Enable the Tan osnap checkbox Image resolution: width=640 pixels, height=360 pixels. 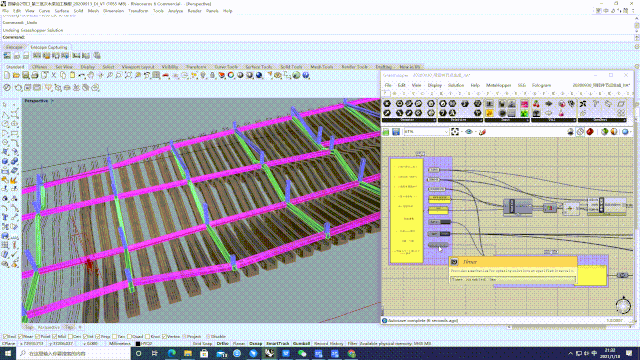[115, 337]
